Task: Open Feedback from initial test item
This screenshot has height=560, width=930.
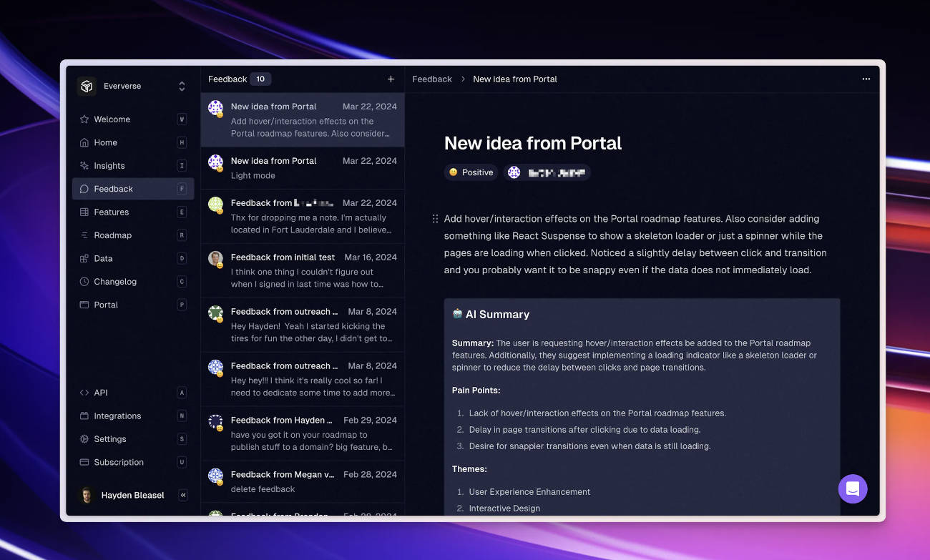Action: click(303, 271)
